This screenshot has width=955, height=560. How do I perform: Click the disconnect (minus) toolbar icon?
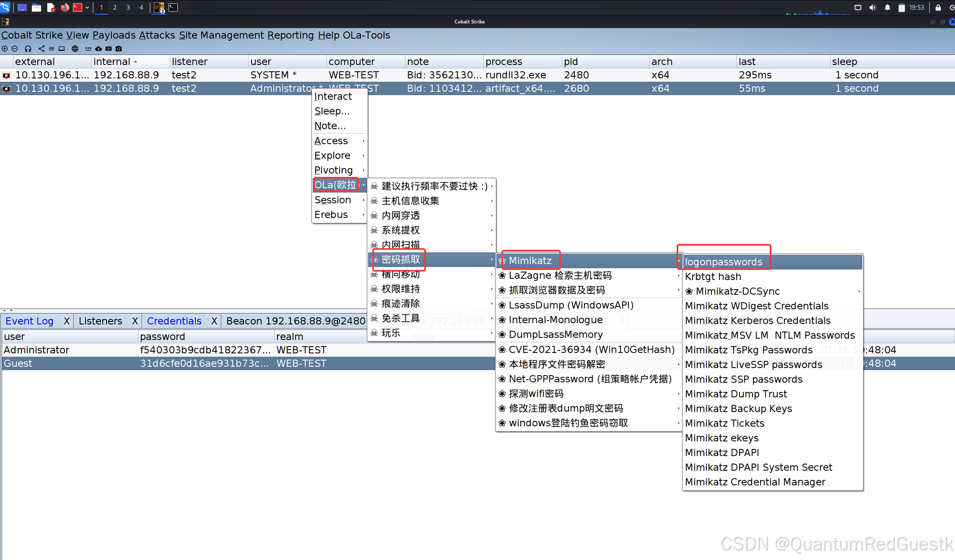pos(15,49)
